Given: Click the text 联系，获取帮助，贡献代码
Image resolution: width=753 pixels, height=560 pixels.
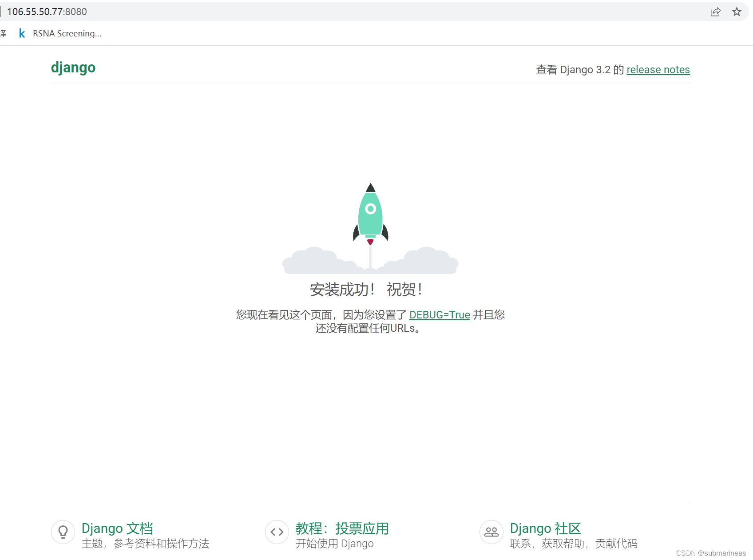Looking at the screenshot, I should (x=574, y=544).
